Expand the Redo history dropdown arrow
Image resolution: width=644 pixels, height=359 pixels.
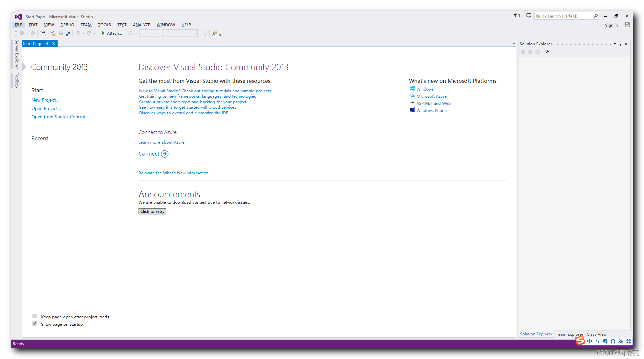tap(94, 33)
